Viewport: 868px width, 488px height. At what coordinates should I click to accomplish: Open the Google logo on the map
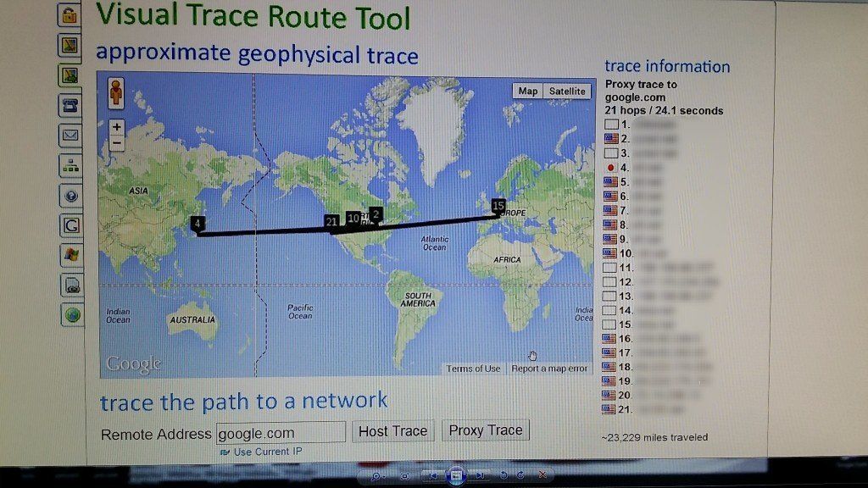pyautogui.click(x=133, y=364)
